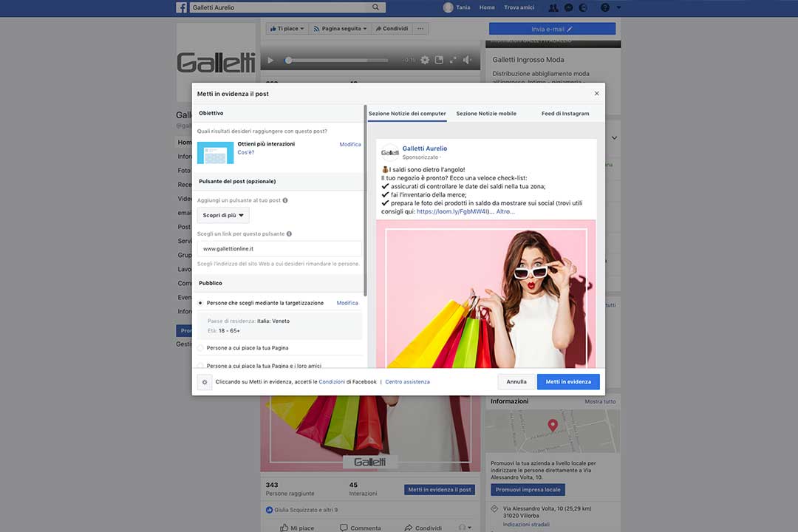The width and height of the screenshot is (798, 532).
Task: Open the Galletti Aurelio page name in preview
Action: coord(424,148)
